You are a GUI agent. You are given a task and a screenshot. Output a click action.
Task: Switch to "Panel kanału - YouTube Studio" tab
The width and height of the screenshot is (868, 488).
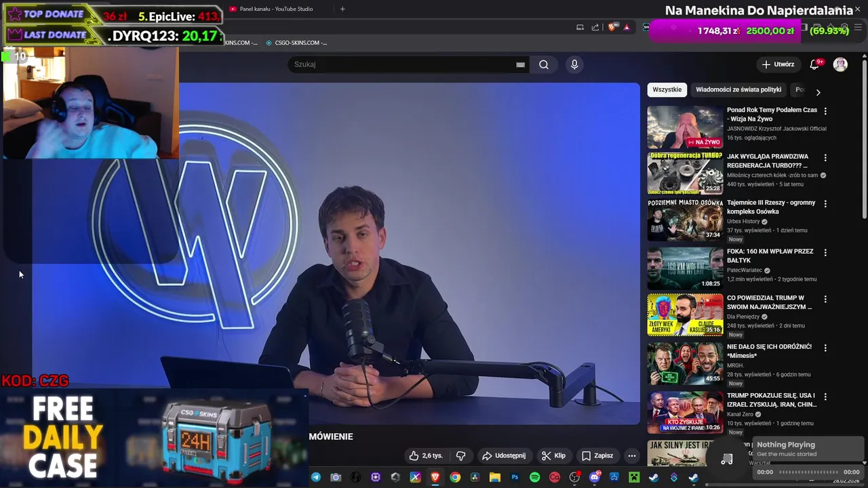pos(271,9)
